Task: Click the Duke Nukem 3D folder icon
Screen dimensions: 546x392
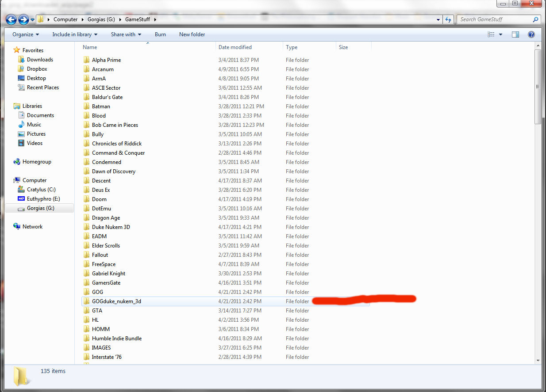Action: [86, 227]
